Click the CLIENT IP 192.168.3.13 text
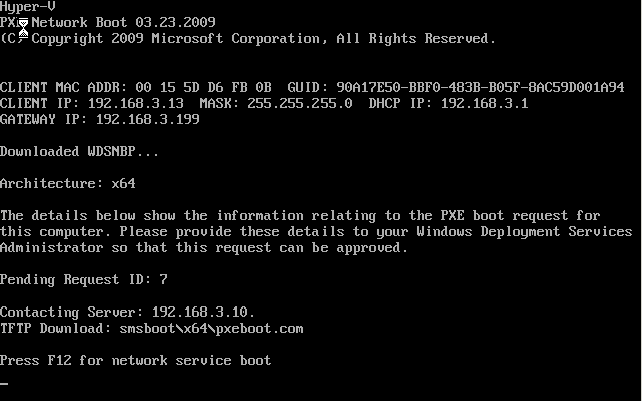 pyautogui.click(x=92, y=103)
